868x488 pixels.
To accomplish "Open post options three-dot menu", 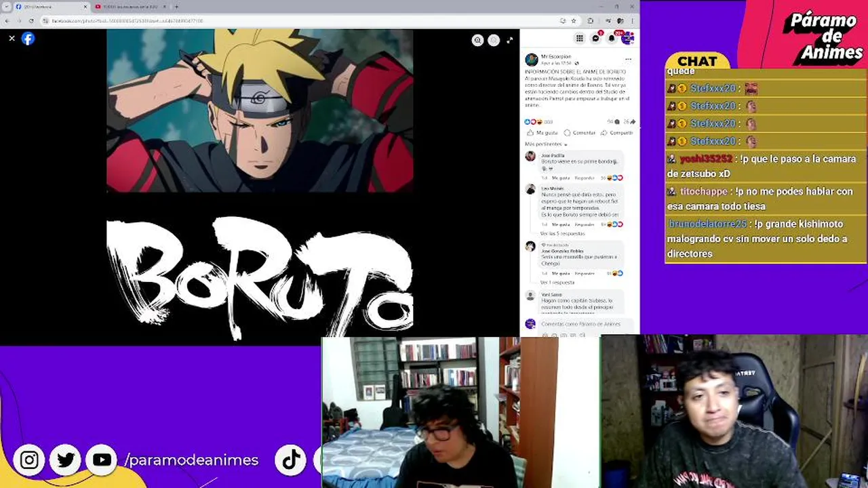I will (x=628, y=59).
